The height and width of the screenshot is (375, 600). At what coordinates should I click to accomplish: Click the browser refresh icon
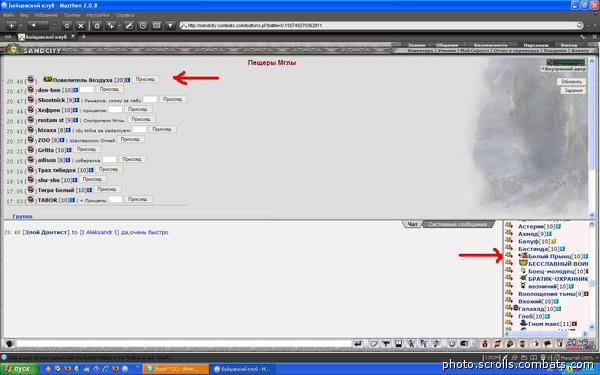tap(67, 26)
